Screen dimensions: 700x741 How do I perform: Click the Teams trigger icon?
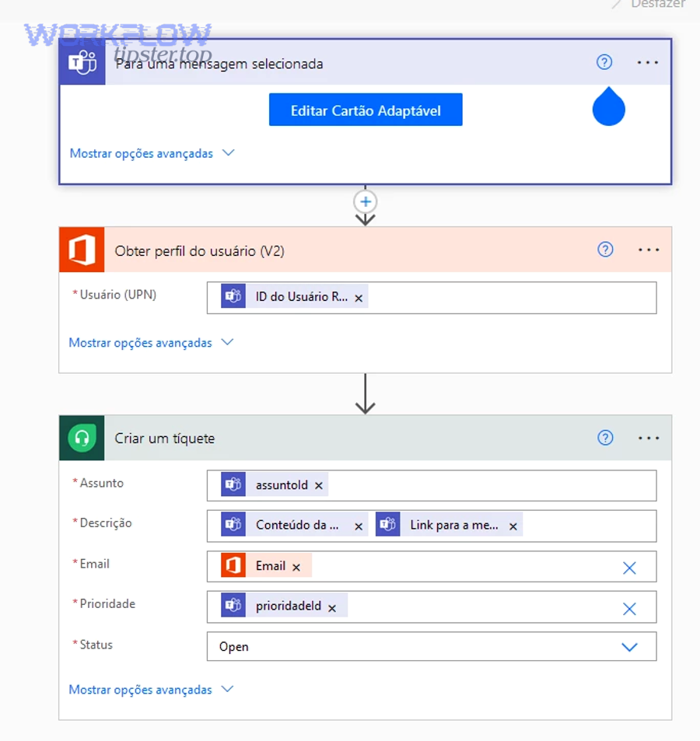tap(82, 64)
